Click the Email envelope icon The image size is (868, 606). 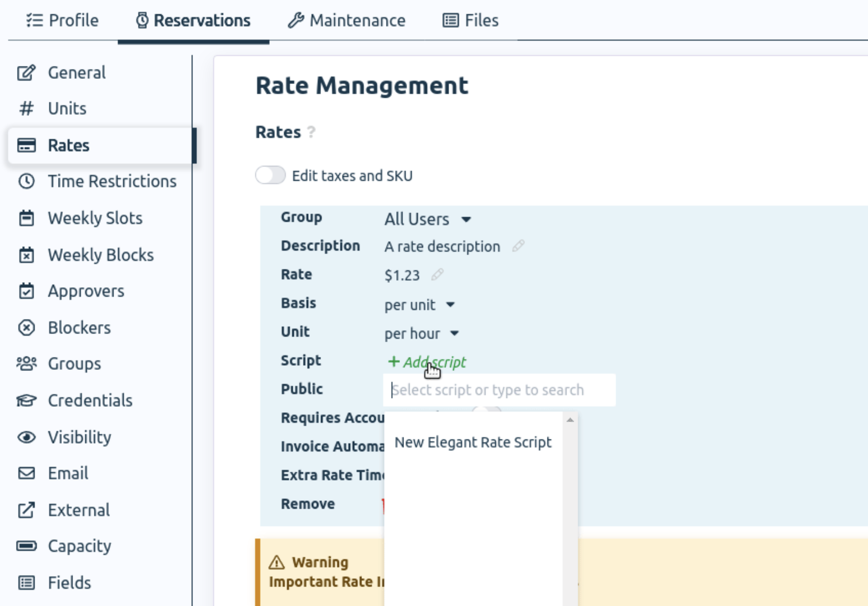(26, 473)
